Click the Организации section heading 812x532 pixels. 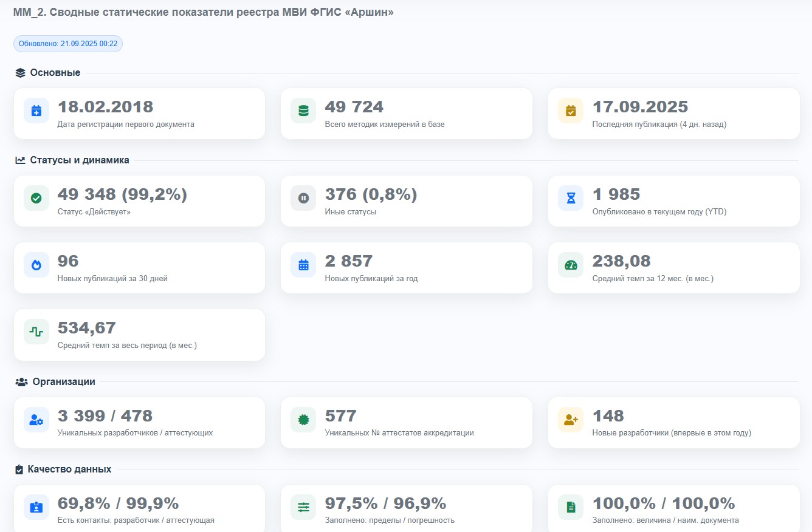(x=63, y=382)
